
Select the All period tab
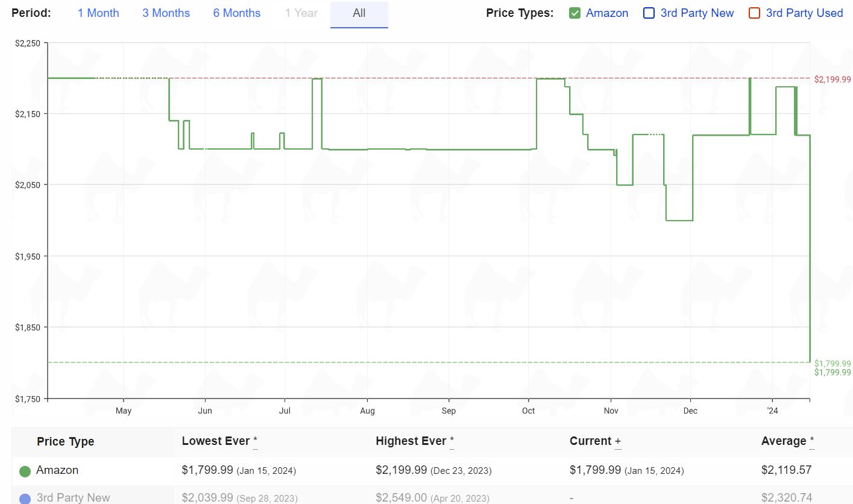pyautogui.click(x=359, y=14)
